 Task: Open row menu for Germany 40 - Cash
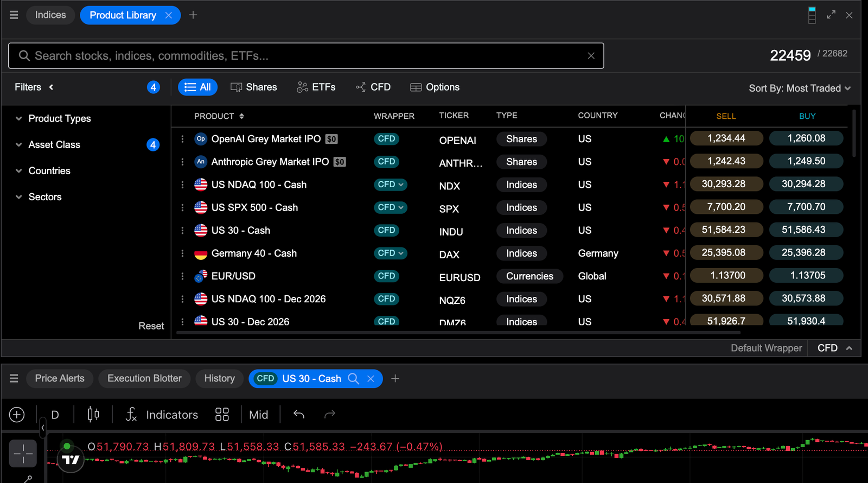coord(182,253)
